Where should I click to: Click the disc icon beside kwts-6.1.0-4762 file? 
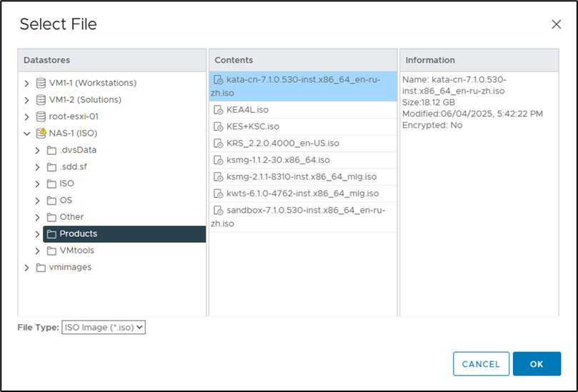pyautogui.click(x=219, y=194)
